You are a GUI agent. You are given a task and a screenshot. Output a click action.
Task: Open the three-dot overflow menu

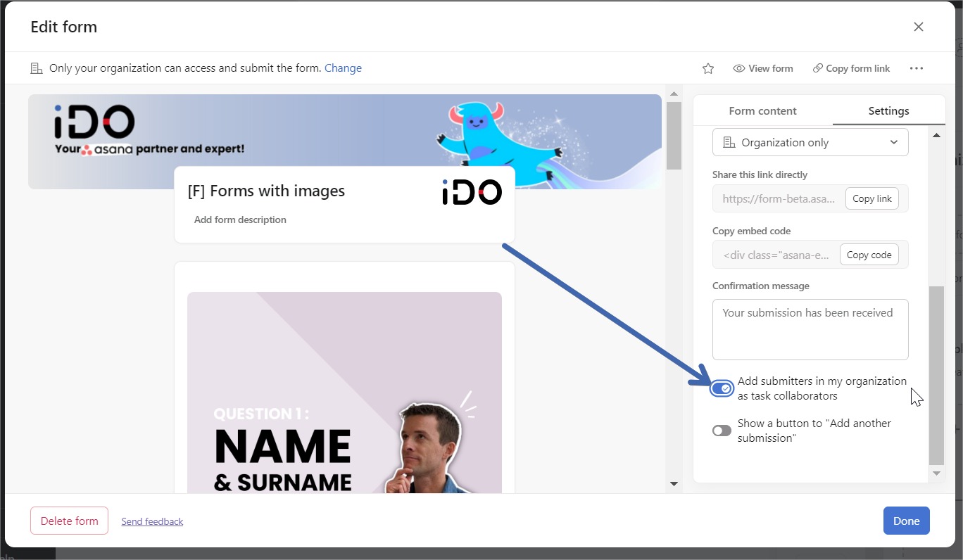(x=917, y=68)
